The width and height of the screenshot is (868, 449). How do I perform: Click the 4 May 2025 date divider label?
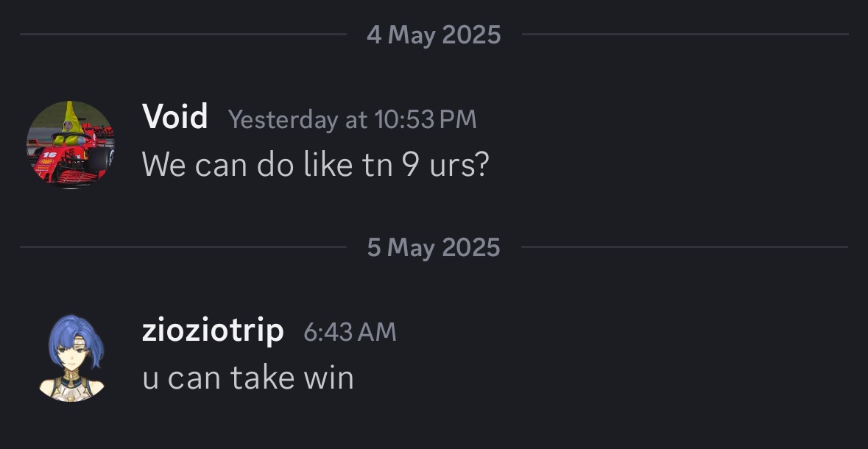pyautogui.click(x=434, y=35)
